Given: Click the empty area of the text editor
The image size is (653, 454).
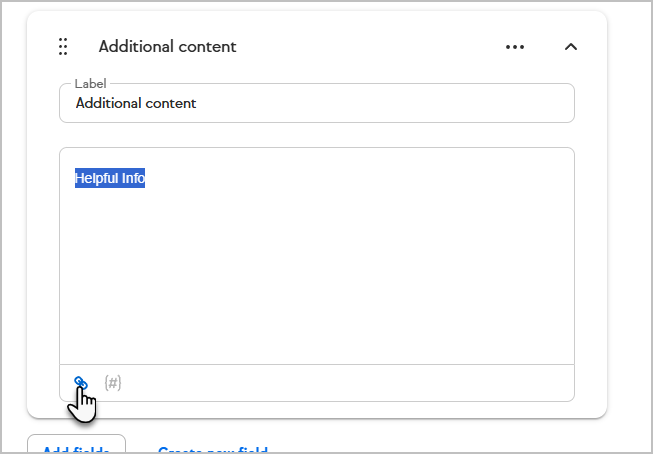Looking at the screenshot, I should point(317,271).
